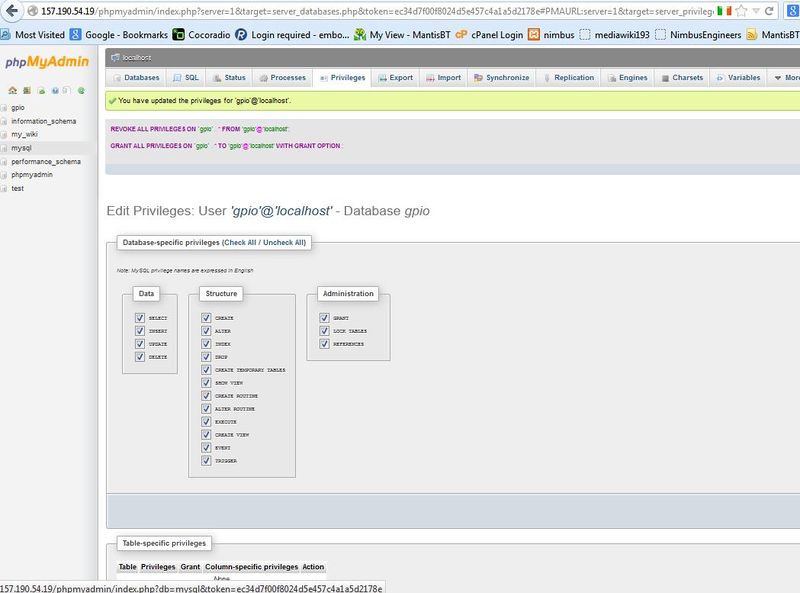800x593 pixels.
Task: Click the localhost server icon in breadcrumb
Action: click(x=115, y=58)
